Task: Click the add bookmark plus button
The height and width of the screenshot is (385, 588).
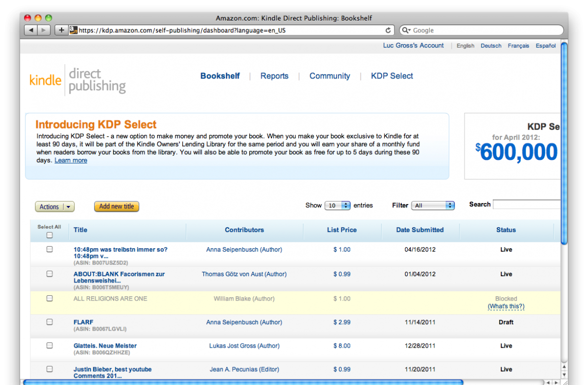Action: (61, 30)
